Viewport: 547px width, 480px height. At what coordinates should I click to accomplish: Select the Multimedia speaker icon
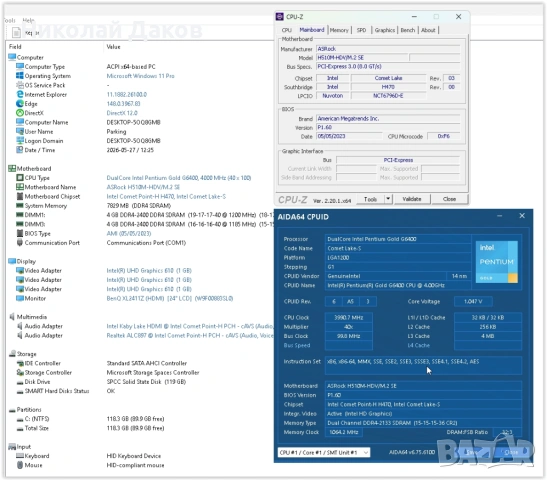(x=12, y=317)
